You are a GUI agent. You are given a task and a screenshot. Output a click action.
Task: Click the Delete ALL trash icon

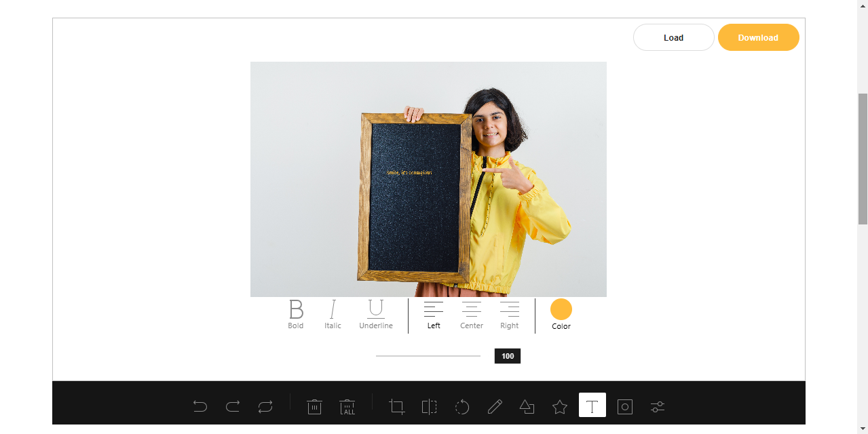(x=347, y=406)
